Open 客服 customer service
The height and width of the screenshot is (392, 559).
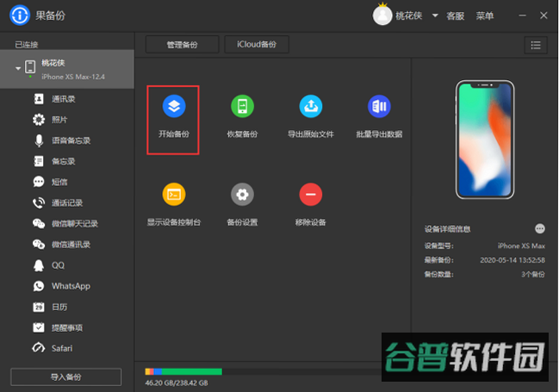(x=456, y=16)
